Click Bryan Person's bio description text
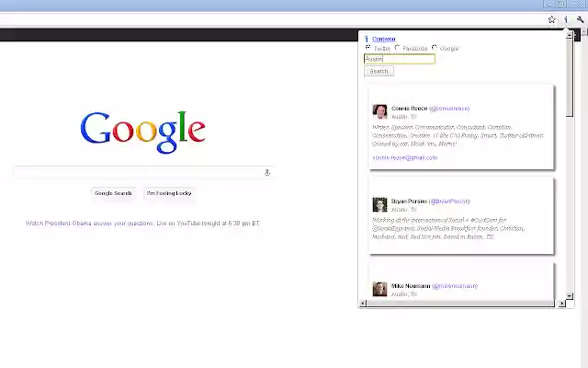 click(x=448, y=228)
